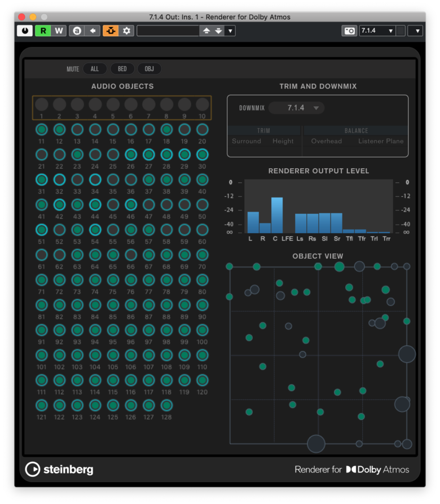Click the A/B settings switch icon

pyautogui.click(x=77, y=30)
